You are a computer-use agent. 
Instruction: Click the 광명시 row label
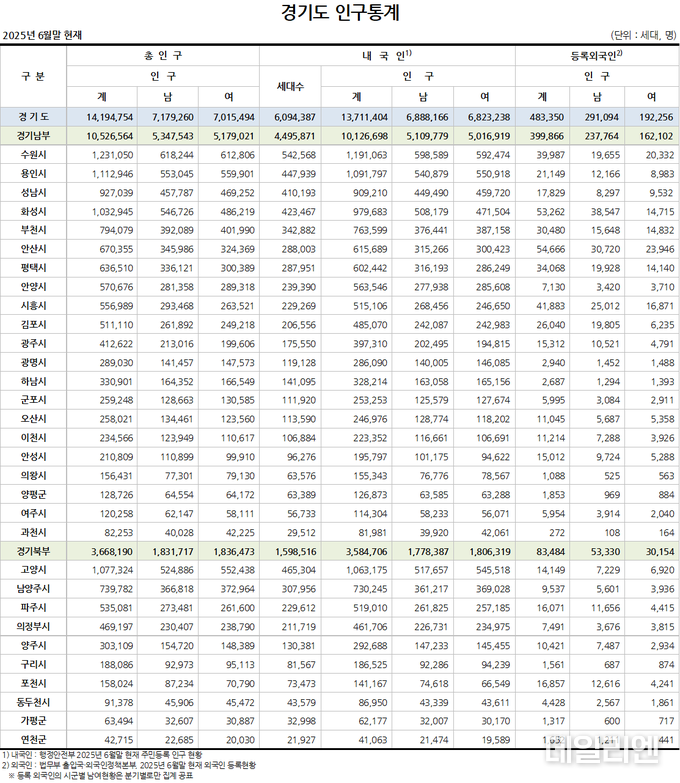(x=33, y=362)
